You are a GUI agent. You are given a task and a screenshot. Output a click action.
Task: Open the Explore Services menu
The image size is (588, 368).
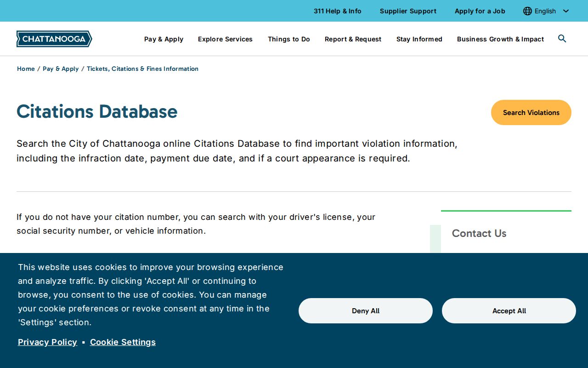[x=225, y=39]
